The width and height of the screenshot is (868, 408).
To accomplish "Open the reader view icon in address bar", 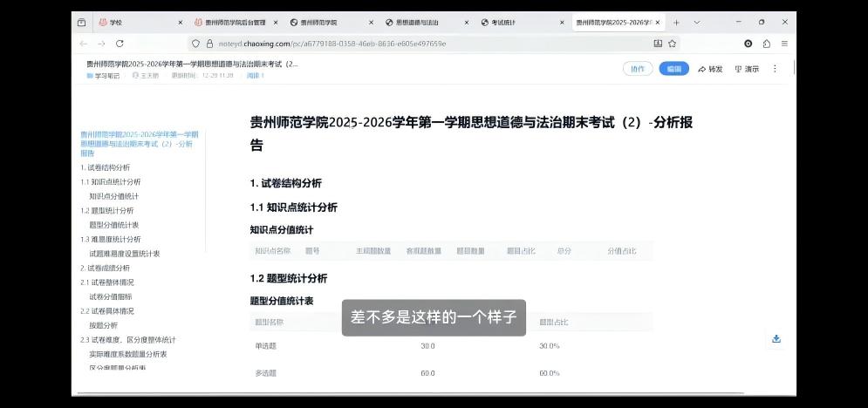I will 658,44.
